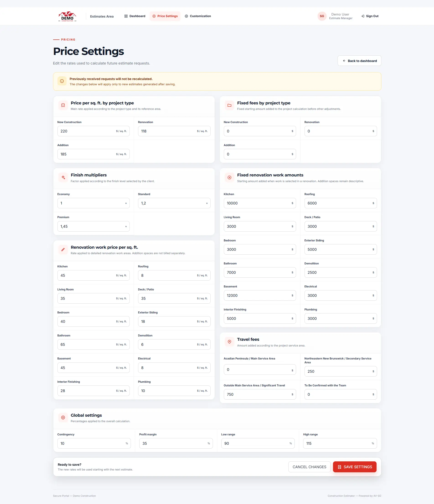Edit the High range percentage field
Screen dimensions: 434x504
(x=340, y=443)
